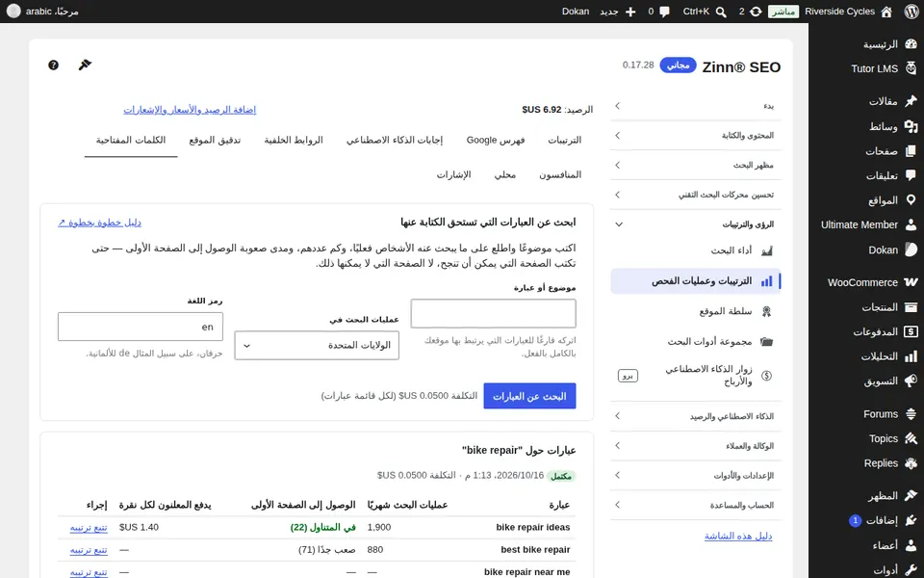
Task: Open the WordPress logo menu
Action: 911,12
